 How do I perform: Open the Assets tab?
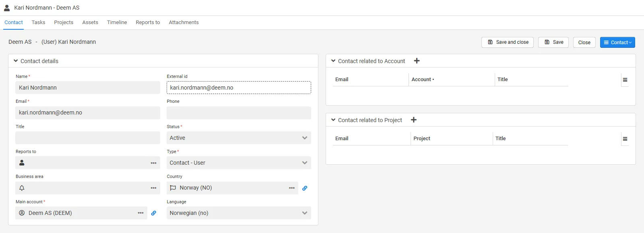[x=90, y=22]
